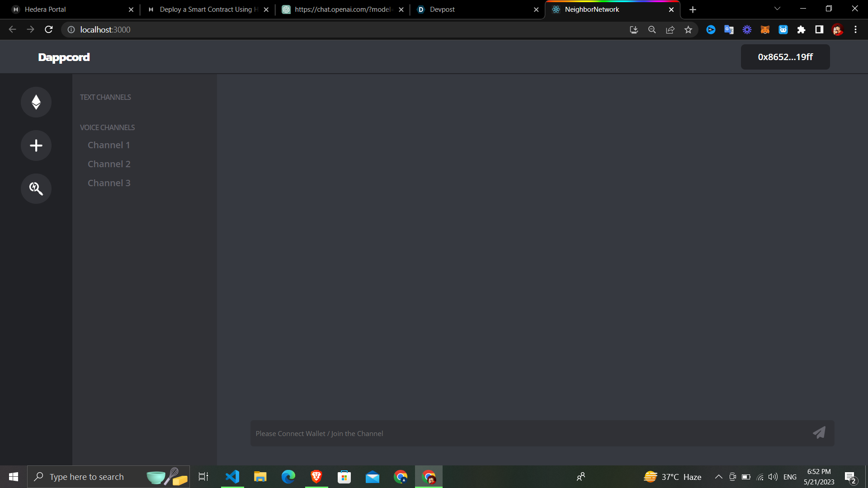Open the Extensions puzzle piece icon

[x=801, y=30]
